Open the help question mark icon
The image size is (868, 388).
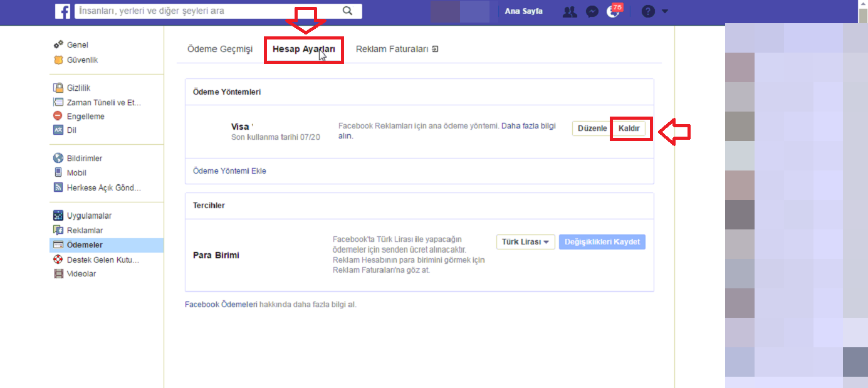click(x=648, y=11)
